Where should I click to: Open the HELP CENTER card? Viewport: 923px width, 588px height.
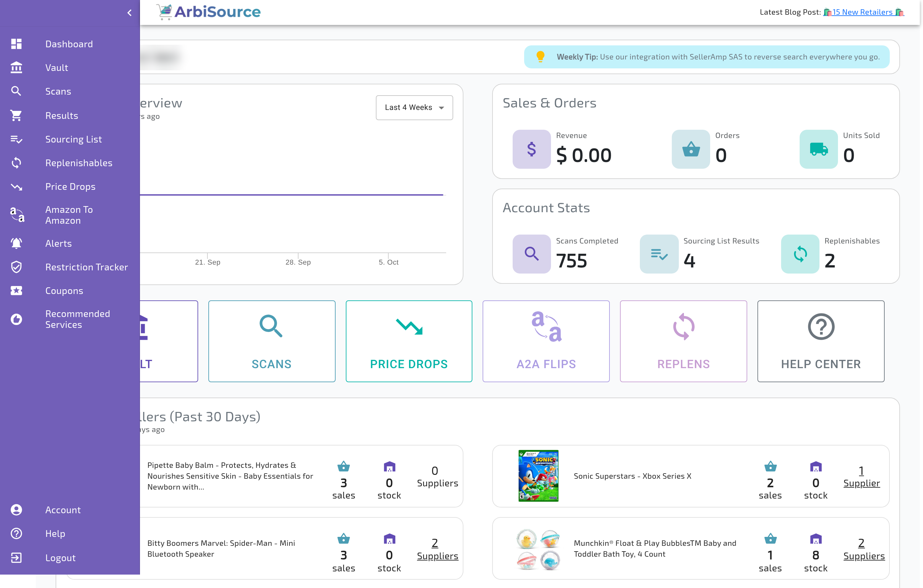pos(821,341)
